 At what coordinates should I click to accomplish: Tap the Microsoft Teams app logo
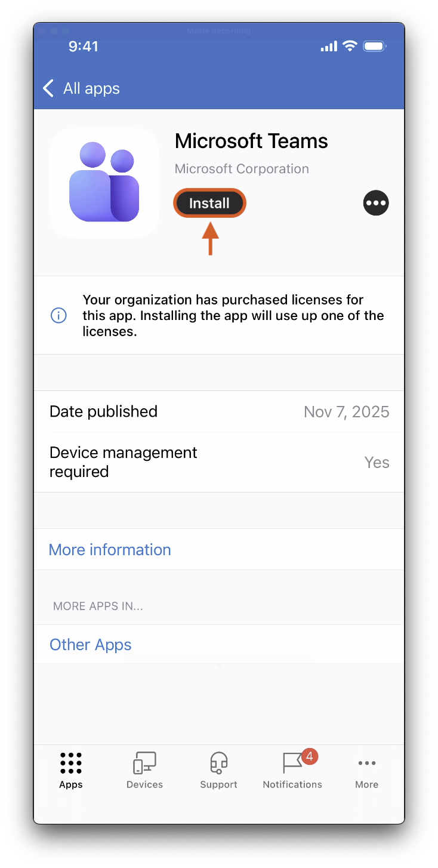tap(104, 183)
